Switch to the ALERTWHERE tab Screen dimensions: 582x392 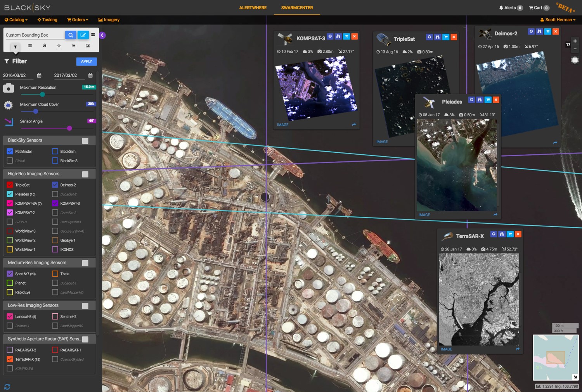click(253, 8)
